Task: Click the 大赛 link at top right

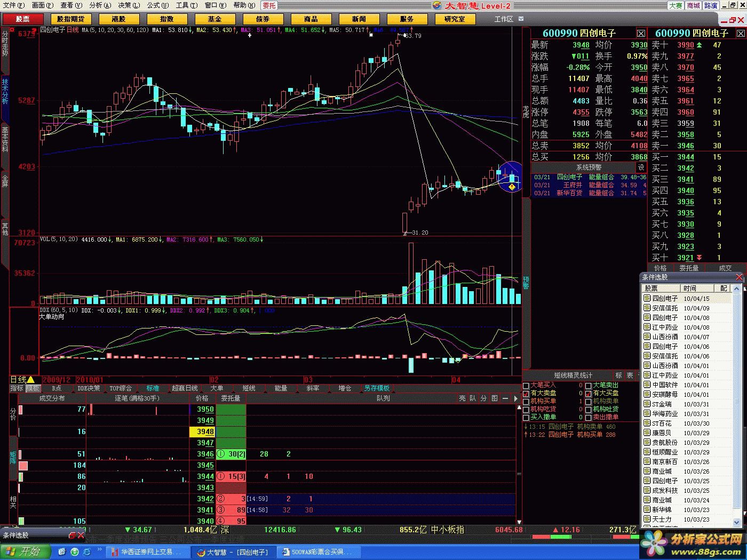Action: click(x=676, y=5)
